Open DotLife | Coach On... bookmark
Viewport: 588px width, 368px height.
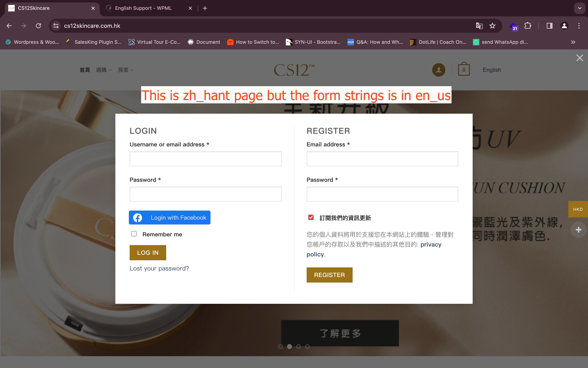click(x=438, y=42)
